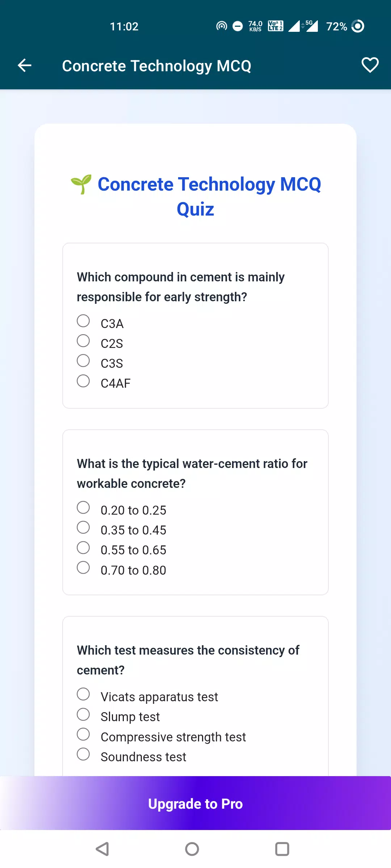Screen dimensions: 391x868
Task: Tap the Android home circle button
Action: click(x=192, y=849)
